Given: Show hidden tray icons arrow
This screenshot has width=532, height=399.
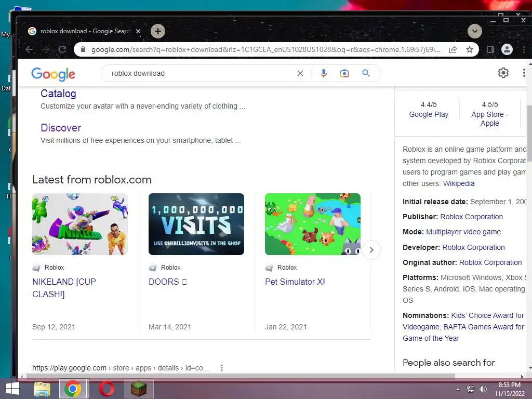Looking at the screenshot, I should coord(458,389).
